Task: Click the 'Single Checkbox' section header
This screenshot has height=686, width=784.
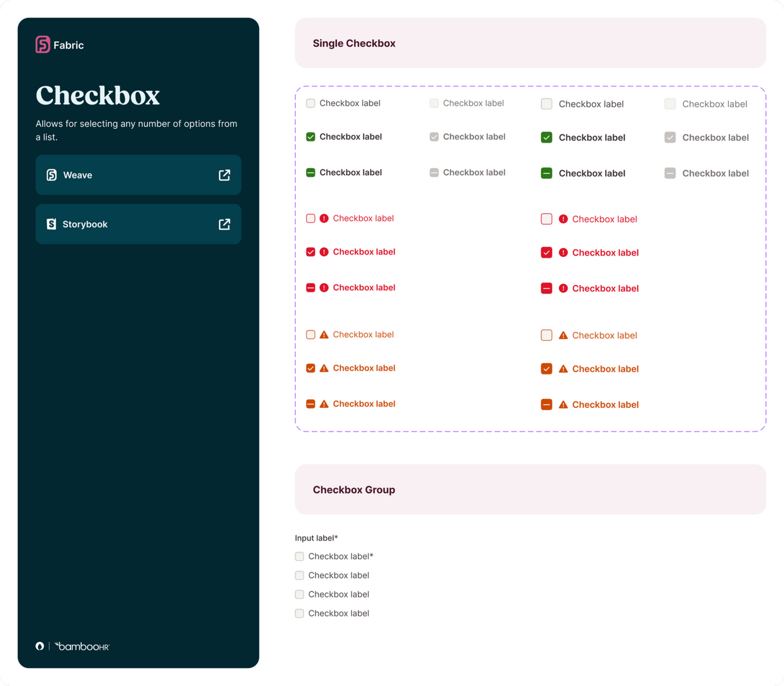Action: coord(354,43)
